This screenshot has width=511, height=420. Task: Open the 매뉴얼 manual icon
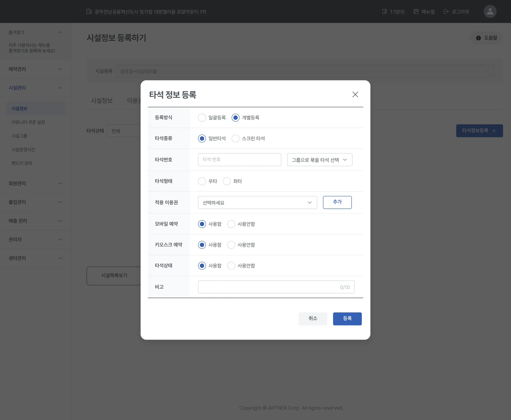[x=416, y=11]
